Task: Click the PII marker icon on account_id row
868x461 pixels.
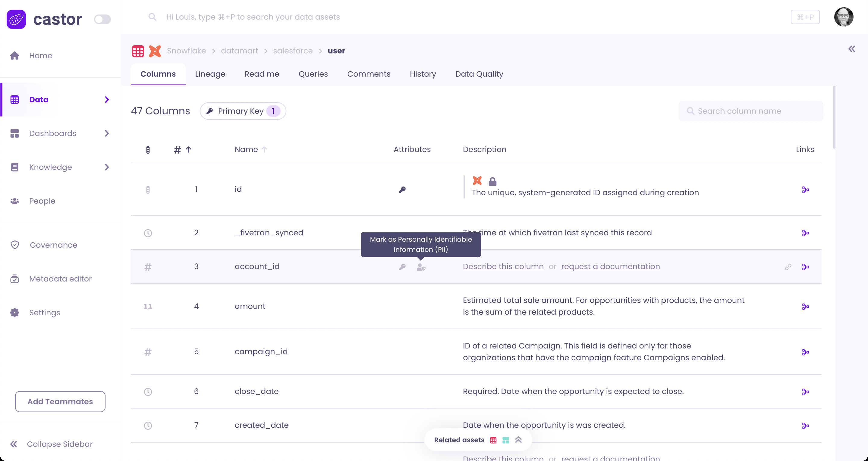Action: (421, 267)
